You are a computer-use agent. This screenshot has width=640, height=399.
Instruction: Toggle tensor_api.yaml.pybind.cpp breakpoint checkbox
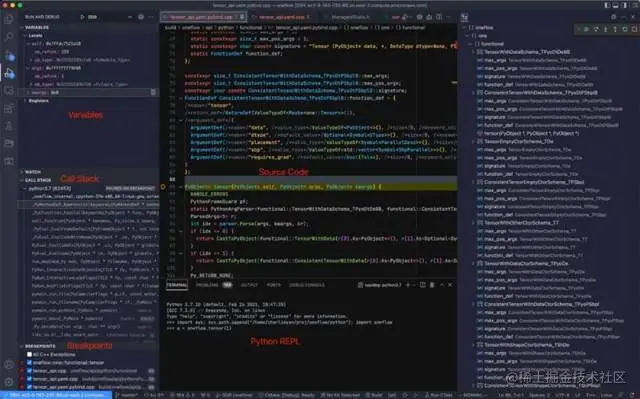29,387
